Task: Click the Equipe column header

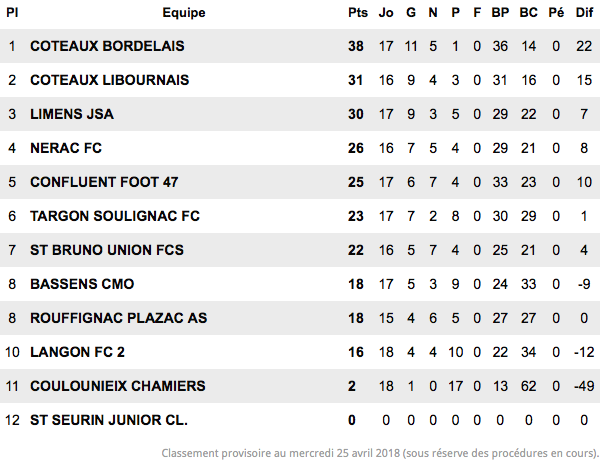Action: (x=184, y=13)
